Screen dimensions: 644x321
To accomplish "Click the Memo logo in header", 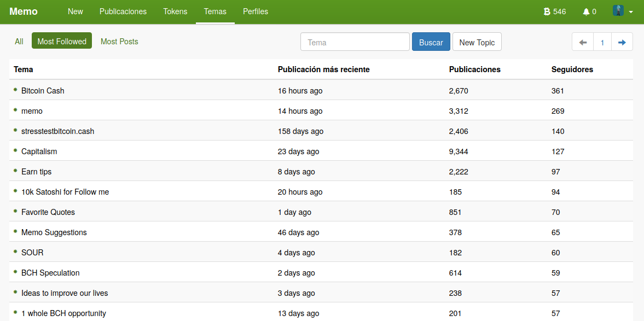I will pos(24,11).
